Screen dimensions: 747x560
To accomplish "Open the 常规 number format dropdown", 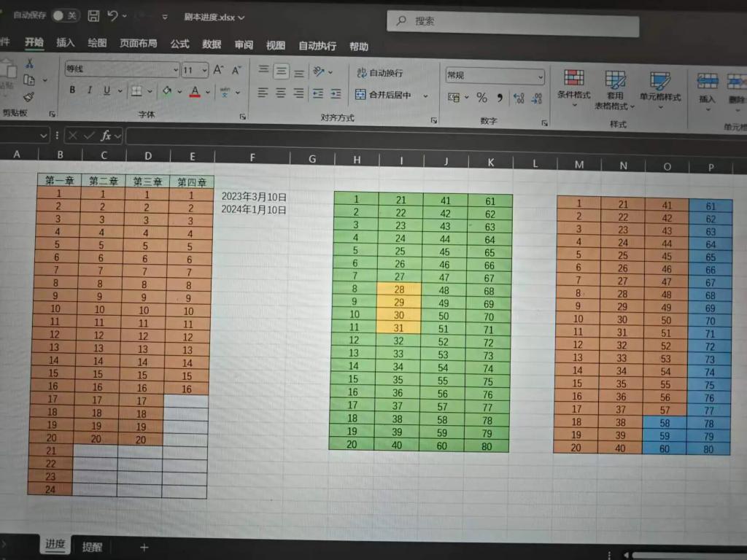I will coord(541,76).
